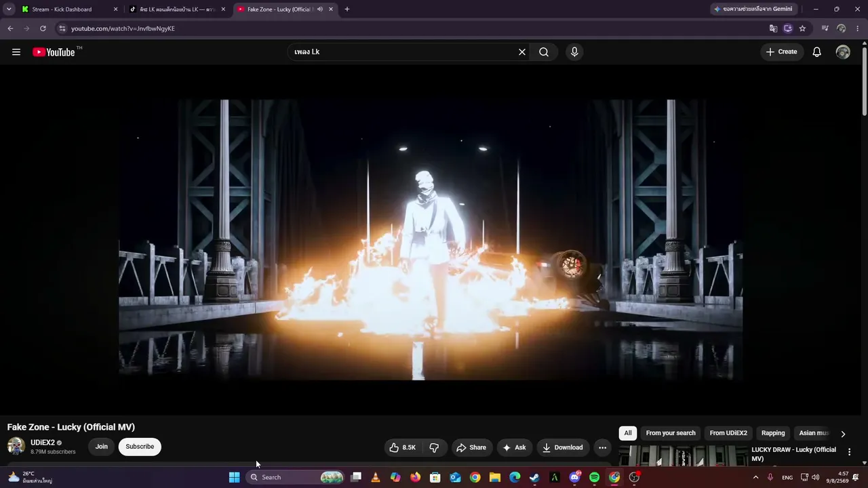Viewport: 868px width, 488px height.
Task: Launch Firefox from the taskbar
Action: tap(416, 477)
